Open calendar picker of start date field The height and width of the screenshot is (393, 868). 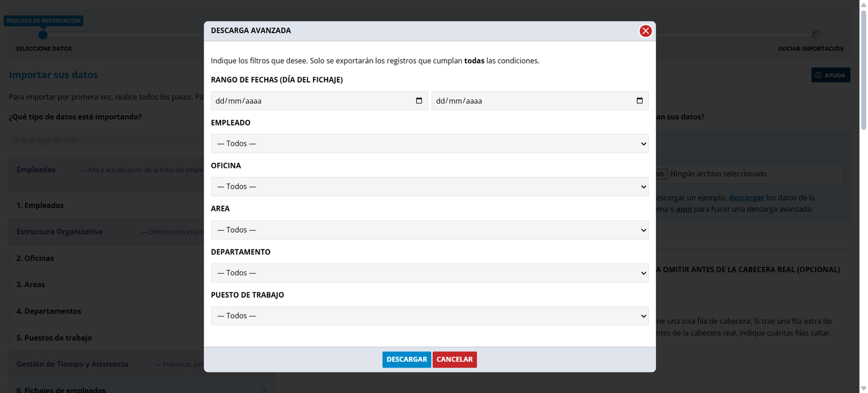click(x=419, y=101)
